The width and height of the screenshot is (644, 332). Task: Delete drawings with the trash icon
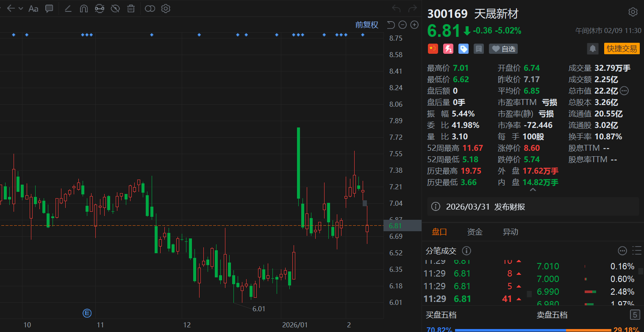[131, 8]
